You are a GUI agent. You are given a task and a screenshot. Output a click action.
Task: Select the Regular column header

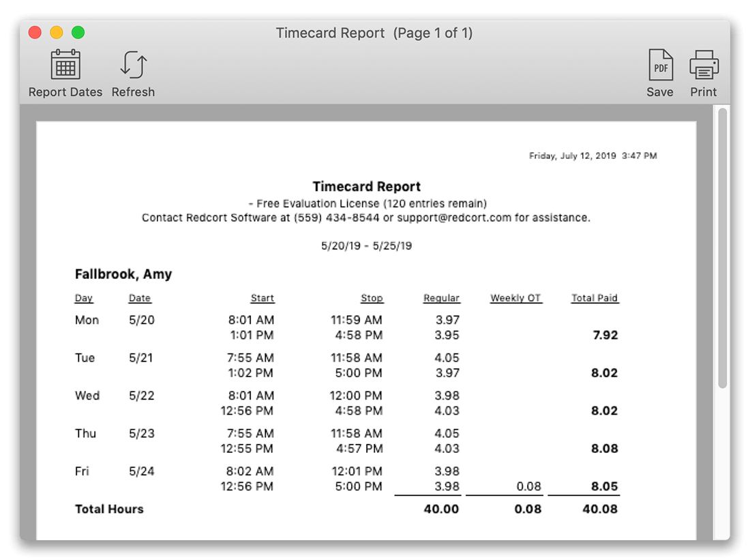441,298
